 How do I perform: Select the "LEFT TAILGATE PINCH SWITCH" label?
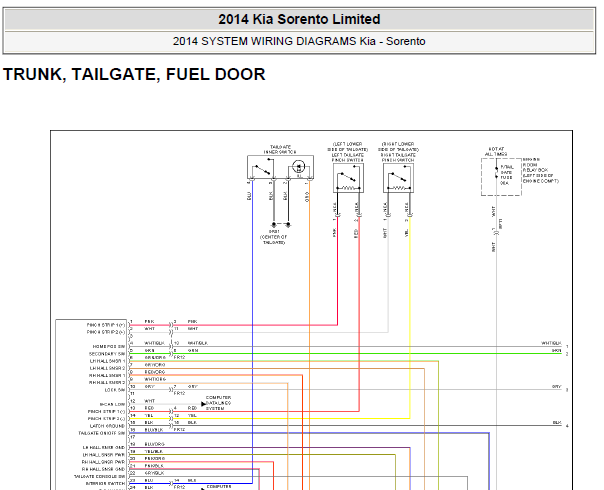click(x=348, y=157)
